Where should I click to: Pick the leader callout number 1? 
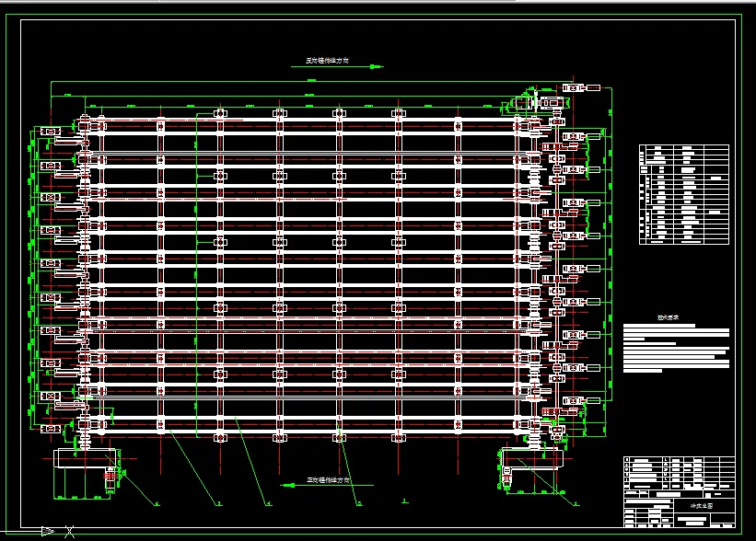point(576,504)
